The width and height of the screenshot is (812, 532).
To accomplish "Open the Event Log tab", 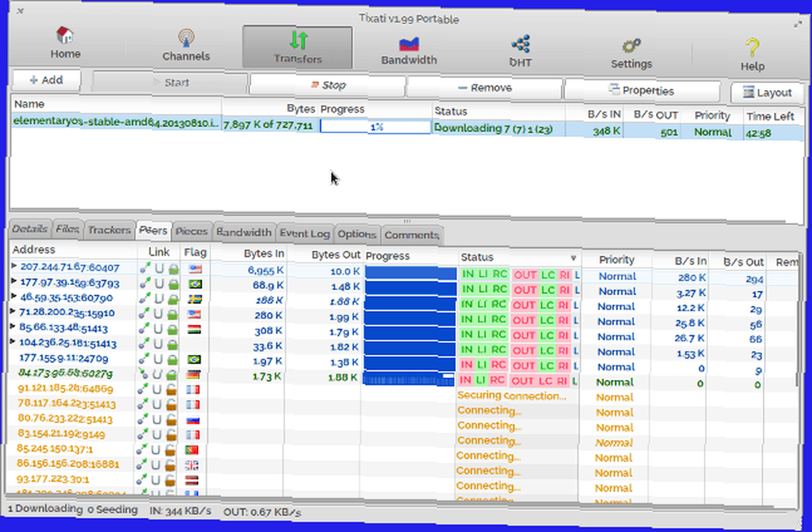I will (304, 234).
